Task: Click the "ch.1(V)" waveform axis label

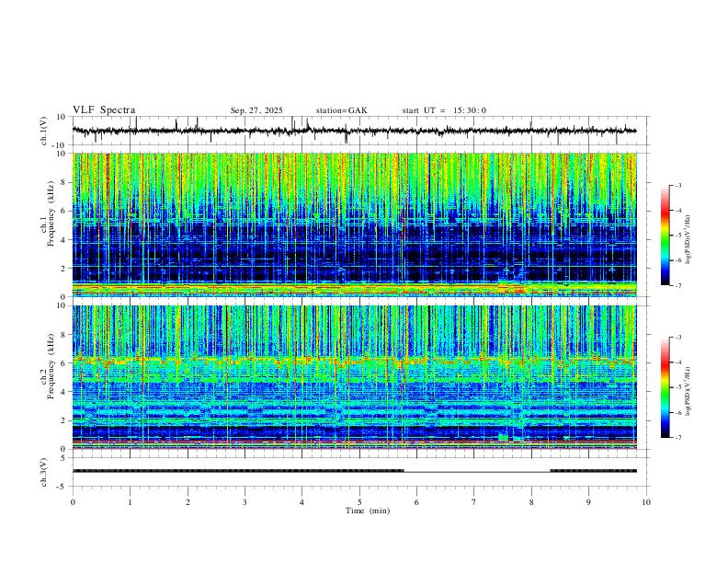Action: pos(44,131)
